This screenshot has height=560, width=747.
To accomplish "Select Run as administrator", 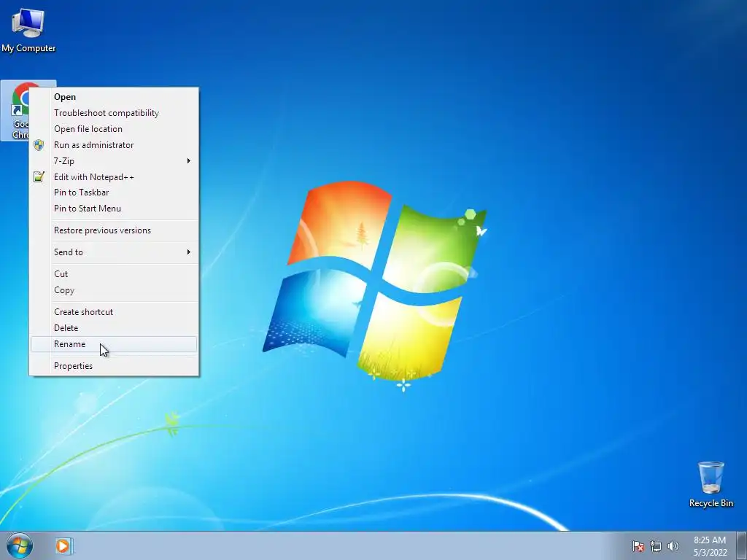I will click(114, 145).
